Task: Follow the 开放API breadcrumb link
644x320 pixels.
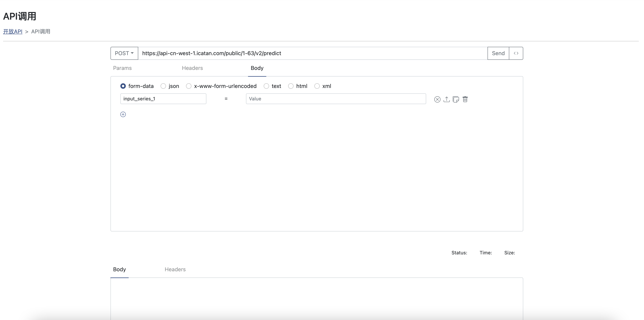Action: point(13,31)
